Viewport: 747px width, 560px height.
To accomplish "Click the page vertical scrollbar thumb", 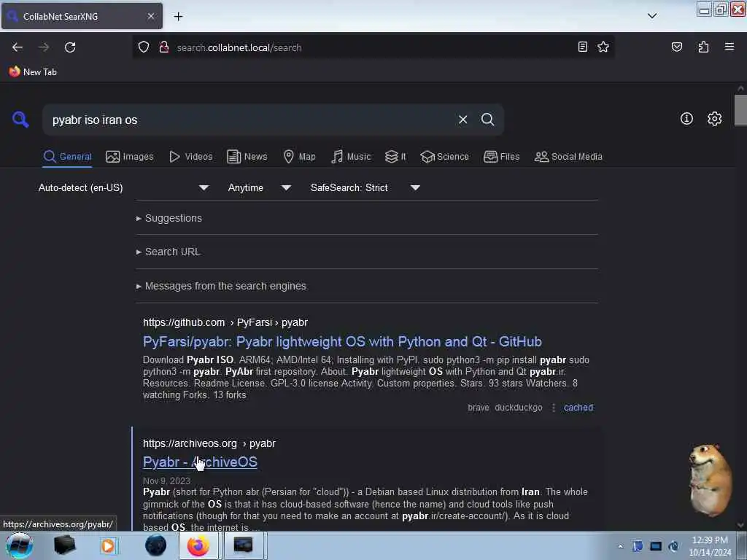I will (740, 110).
